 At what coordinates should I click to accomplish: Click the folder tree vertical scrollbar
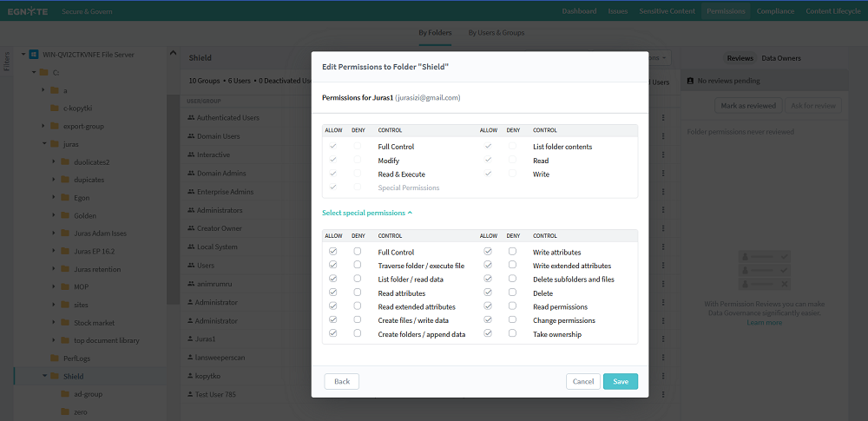(173, 200)
